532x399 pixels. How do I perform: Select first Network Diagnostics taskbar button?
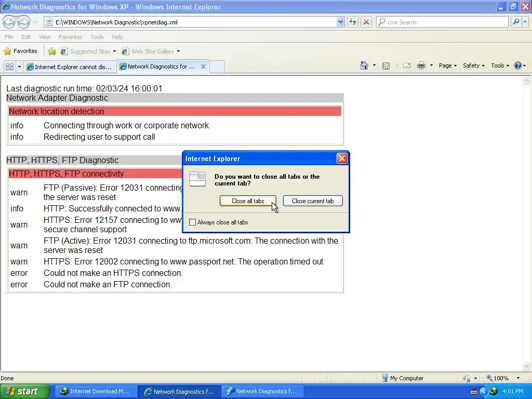pos(180,391)
